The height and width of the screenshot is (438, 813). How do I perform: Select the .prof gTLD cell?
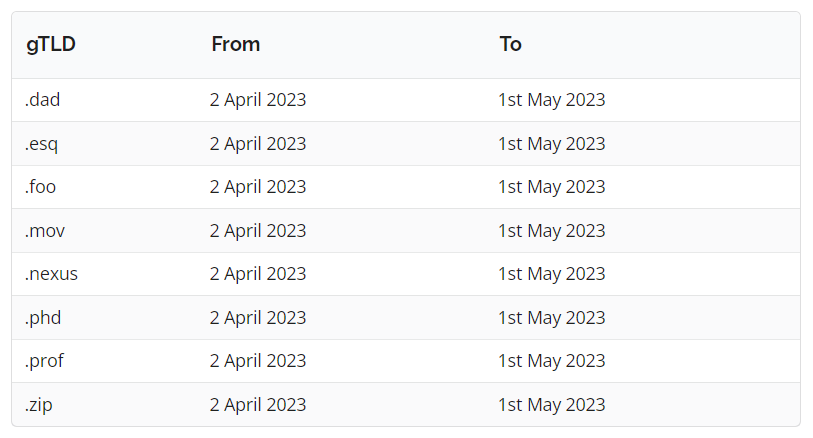click(45, 361)
